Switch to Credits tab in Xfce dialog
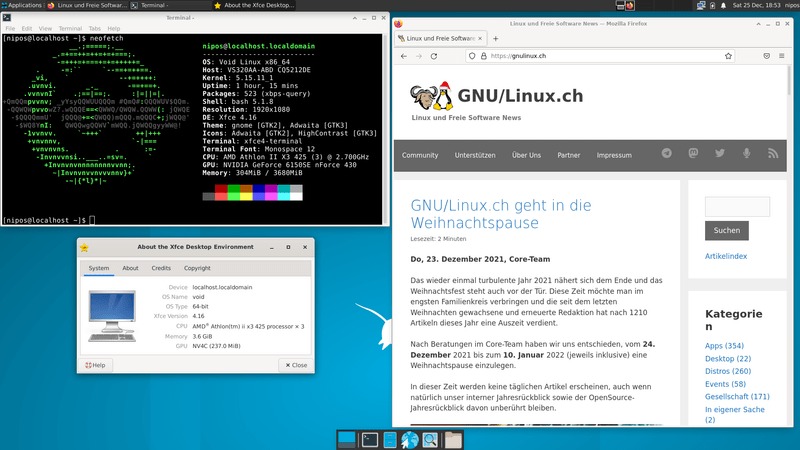Image resolution: width=800 pixels, height=450 pixels. click(x=161, y=268)
